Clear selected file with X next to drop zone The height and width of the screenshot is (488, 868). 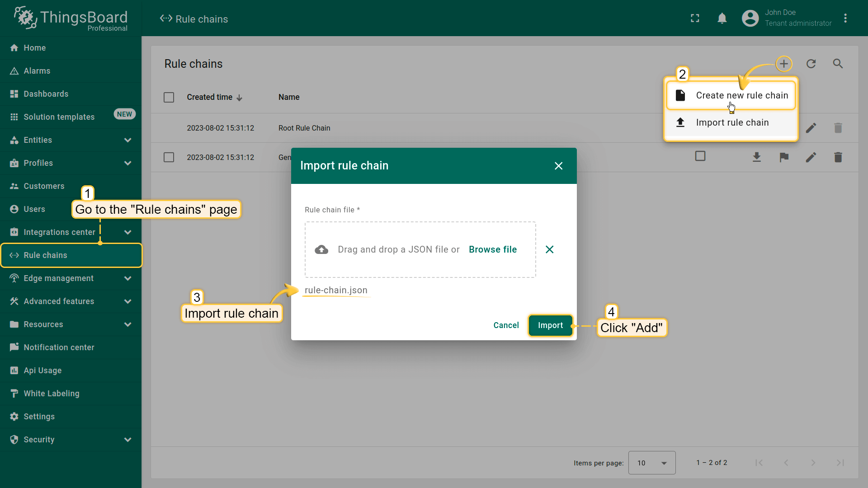(549, 249)
